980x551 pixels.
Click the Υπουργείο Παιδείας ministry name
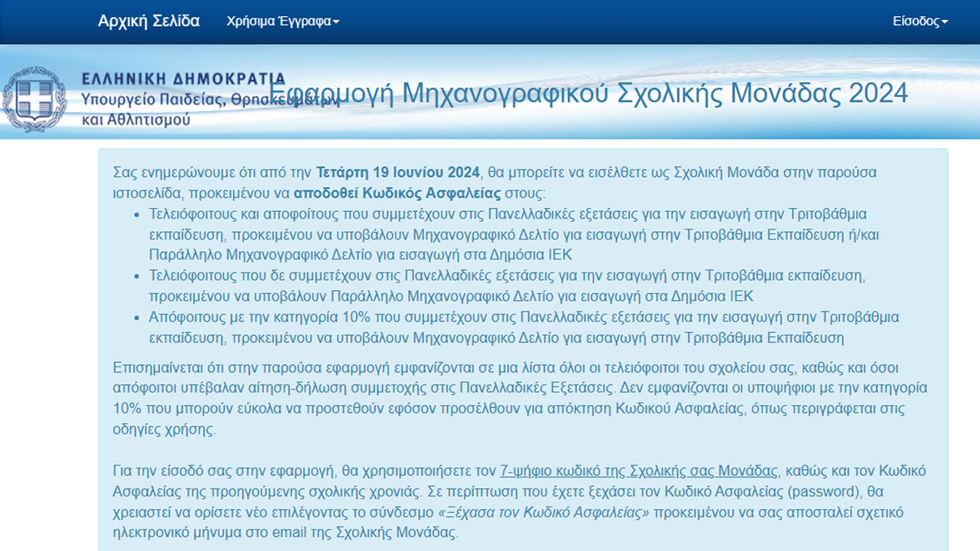tap(153, 99)
